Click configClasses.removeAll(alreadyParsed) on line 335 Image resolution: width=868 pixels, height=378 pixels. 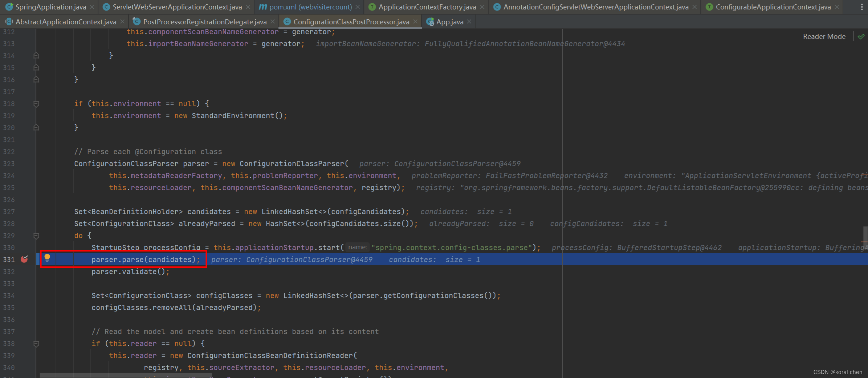(x=176, y=307)
